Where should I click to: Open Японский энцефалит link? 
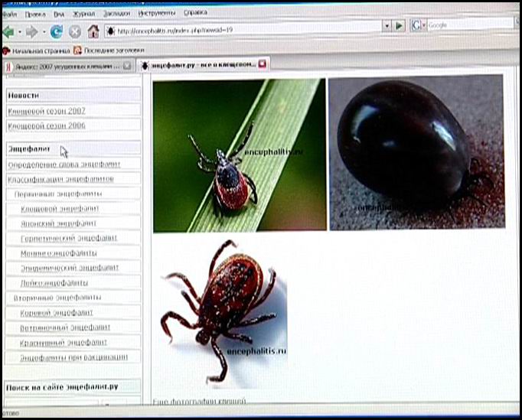(59, 223)
